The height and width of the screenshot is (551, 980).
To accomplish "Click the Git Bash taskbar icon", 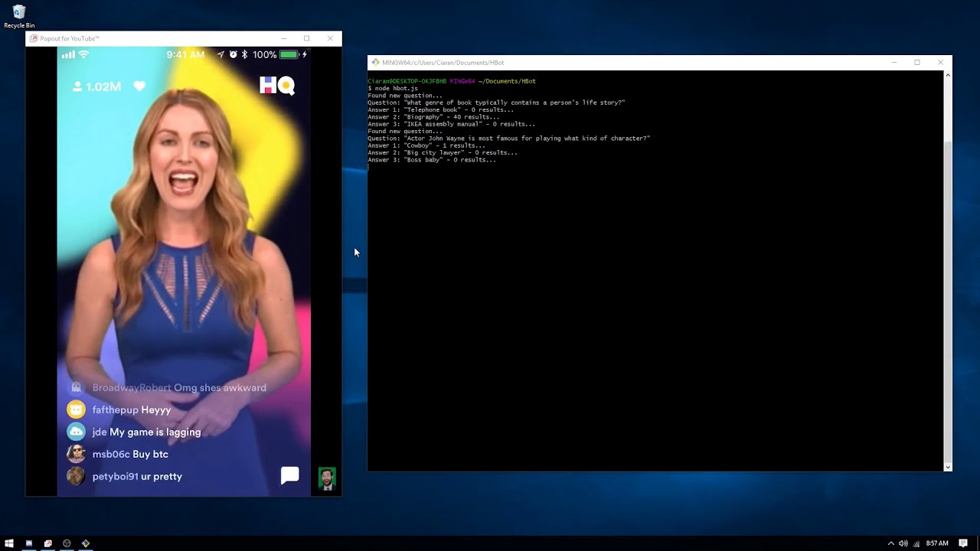I will coord(86,543).
